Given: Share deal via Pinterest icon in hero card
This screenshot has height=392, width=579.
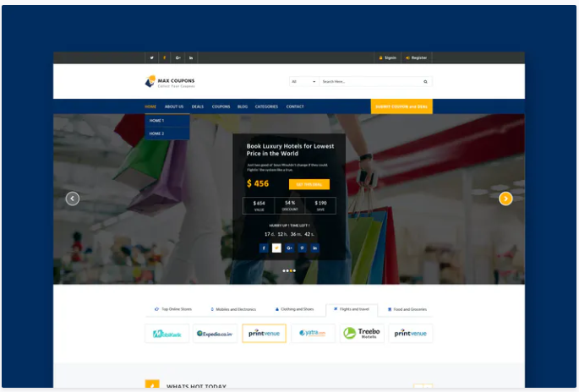Looking at the screenshot, I should (302, 248).
